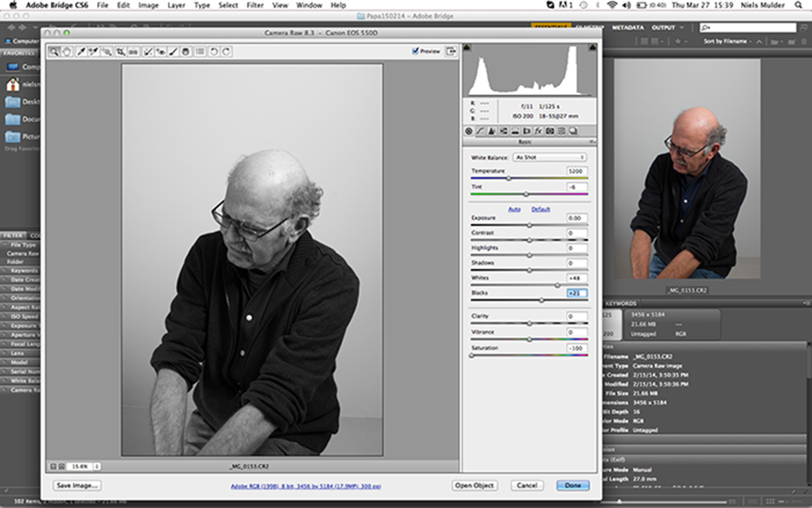The image size is (812, 508).
Task: Open the Filter menu
Action: (x=255, y=5)
